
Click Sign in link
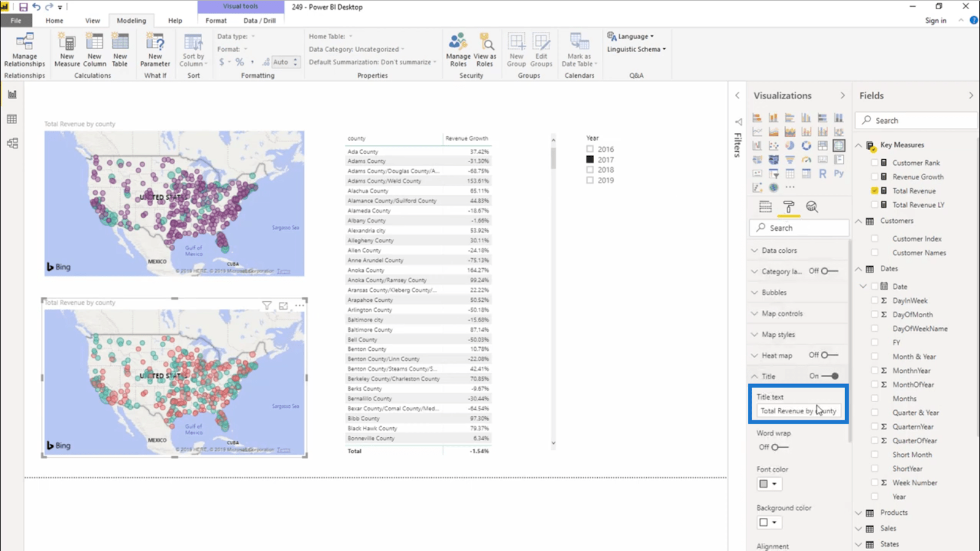[x=936, y=20]
